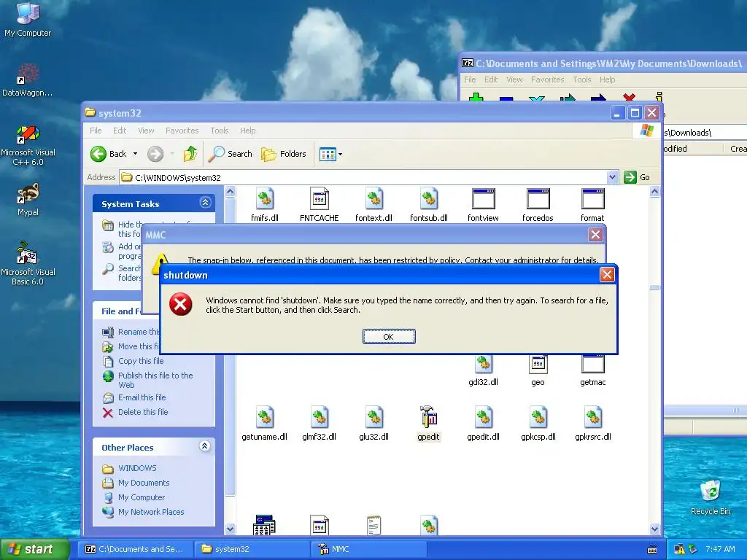This screenshot has width=747, height=560.
Task: Select the geo file icon
Action: tap(538, 365)
